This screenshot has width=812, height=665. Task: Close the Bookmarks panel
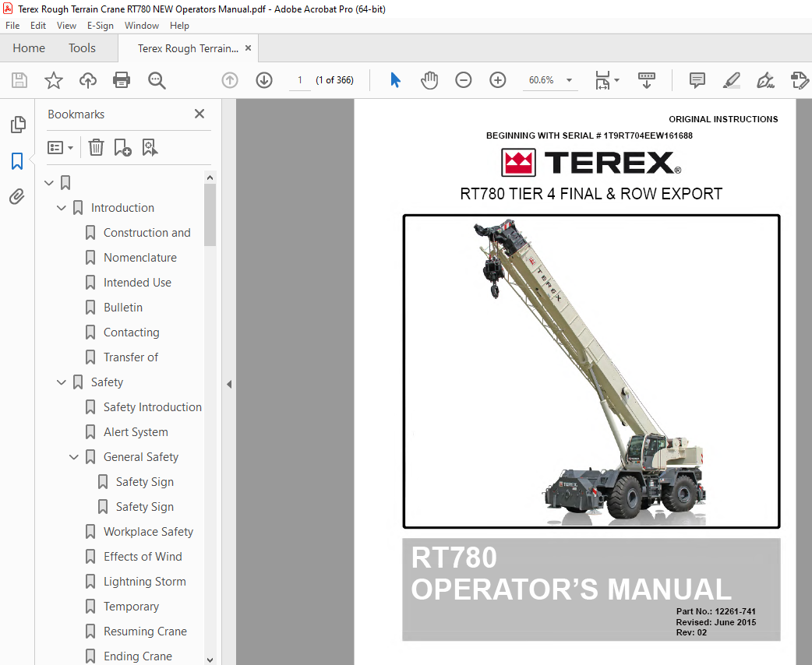(x=199, y=114)
